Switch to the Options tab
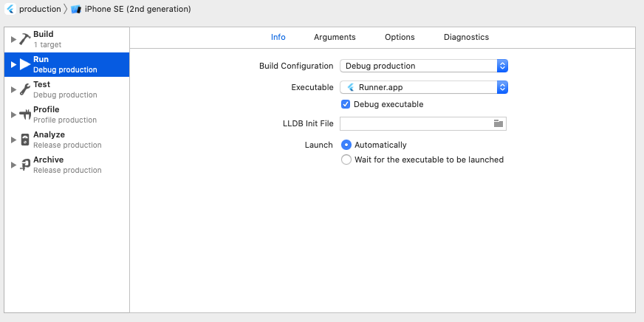644x322 pixels. tap(400, 37)
